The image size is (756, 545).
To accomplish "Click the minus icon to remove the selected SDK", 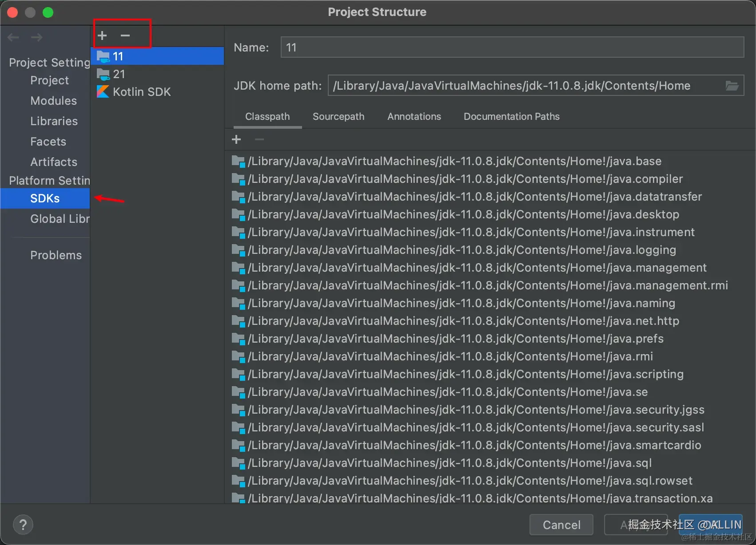I will point(125,36).
